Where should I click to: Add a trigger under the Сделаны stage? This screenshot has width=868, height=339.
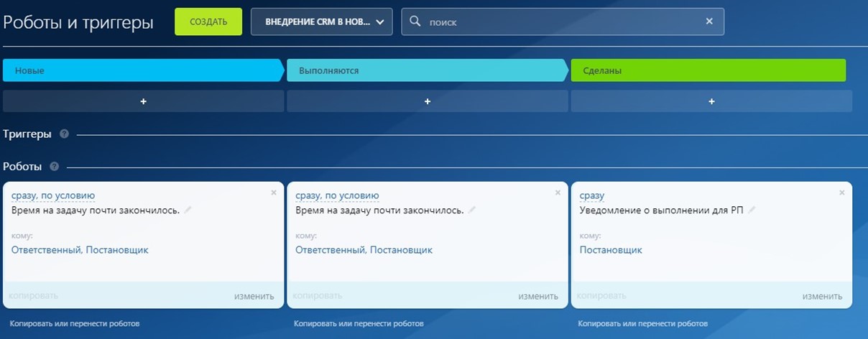711,101
